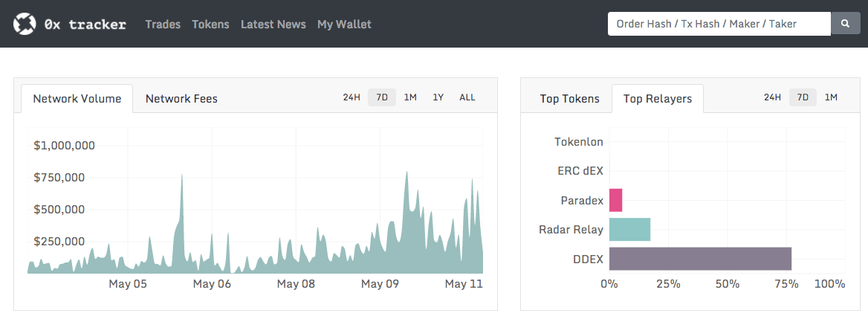Click the May 05 date label
Screen dimensions: 868x316
pyautogui.click(x=128, y=284)
